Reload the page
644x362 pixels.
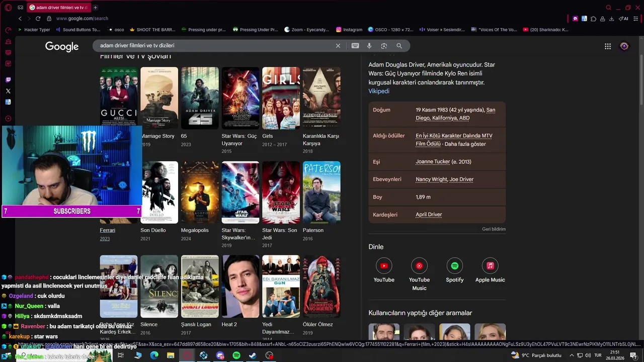pos(38,19)
